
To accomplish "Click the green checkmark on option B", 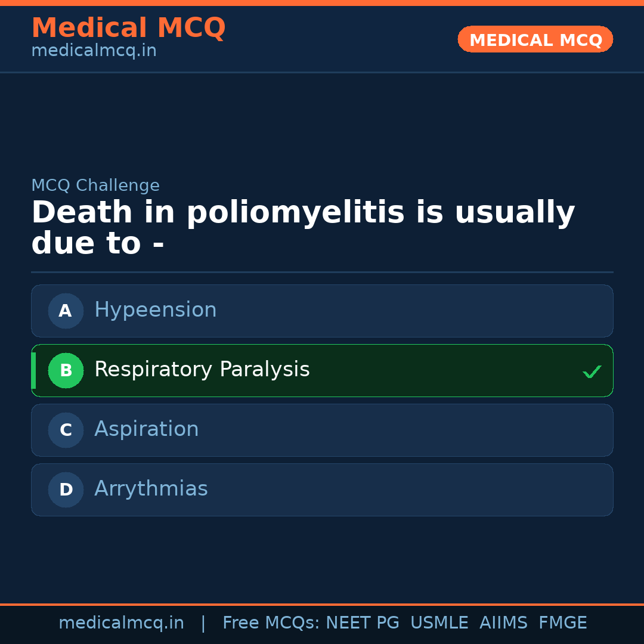I will click(592, 372).
